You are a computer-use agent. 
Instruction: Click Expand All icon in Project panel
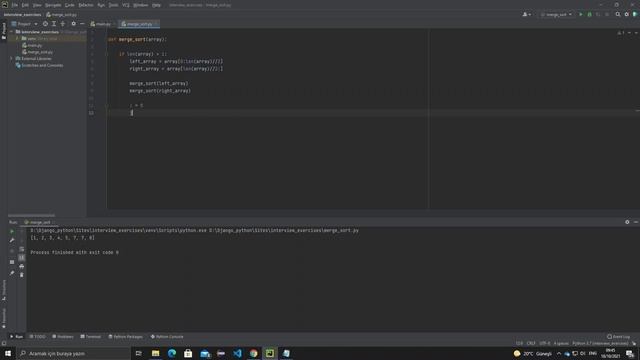coord(54,24)
